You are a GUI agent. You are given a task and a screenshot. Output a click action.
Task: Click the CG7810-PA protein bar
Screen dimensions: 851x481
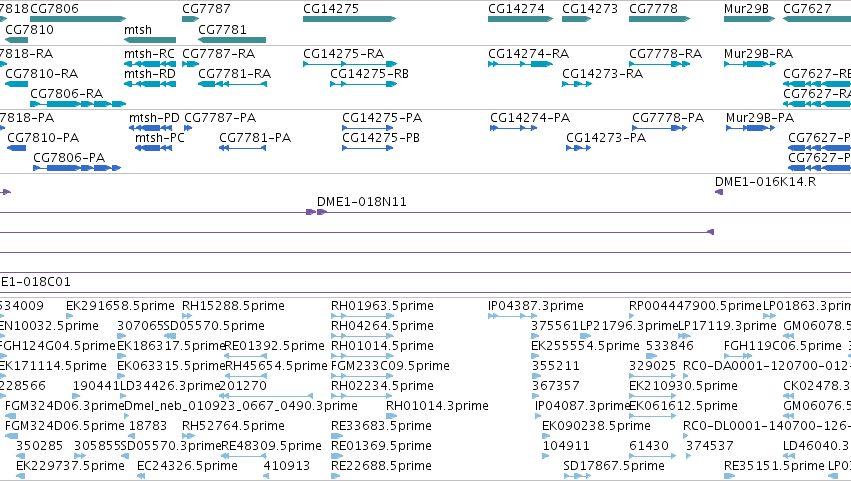[16, 148]
